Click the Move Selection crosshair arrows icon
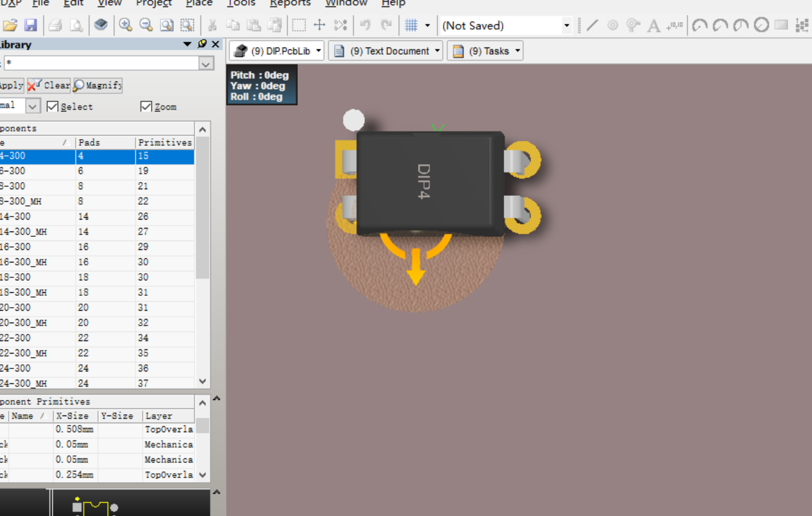The image size is (812, 516). click(320, 25)
